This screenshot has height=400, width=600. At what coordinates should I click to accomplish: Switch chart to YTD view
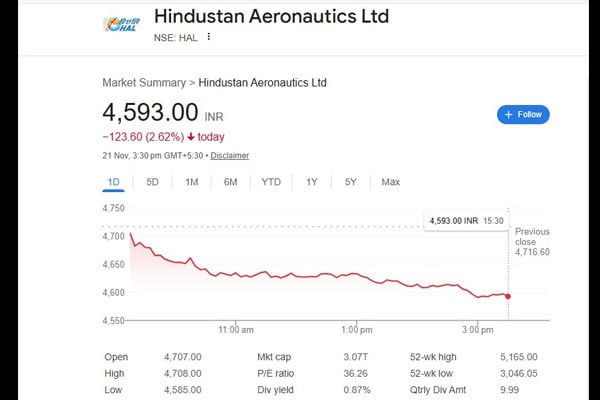(271, 182)
